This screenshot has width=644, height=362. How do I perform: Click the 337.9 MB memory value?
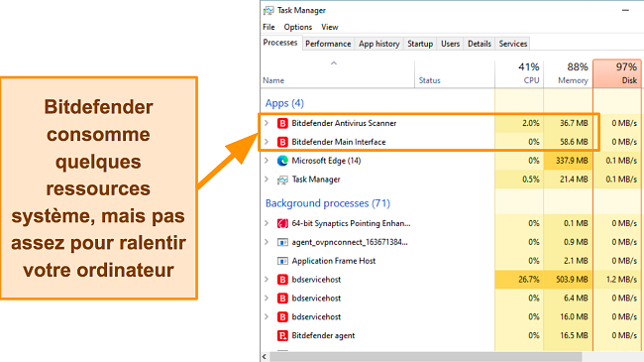(x=572, y=161)
